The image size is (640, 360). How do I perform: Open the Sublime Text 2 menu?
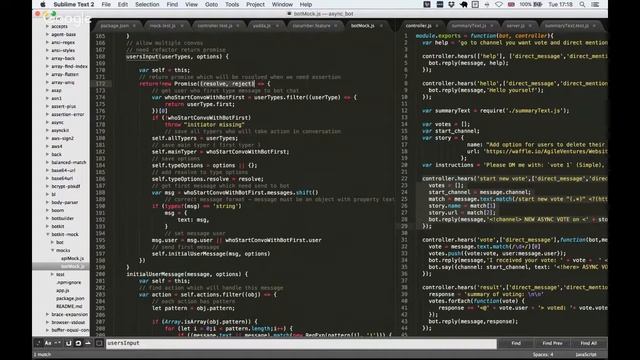coord(73,4)
